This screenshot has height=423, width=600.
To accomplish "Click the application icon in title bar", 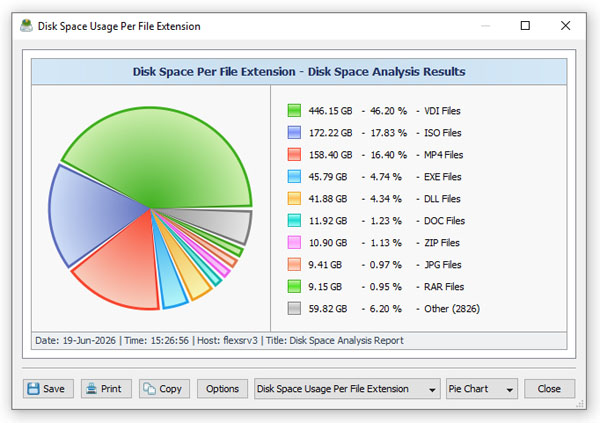I will (x=26, y=26).
